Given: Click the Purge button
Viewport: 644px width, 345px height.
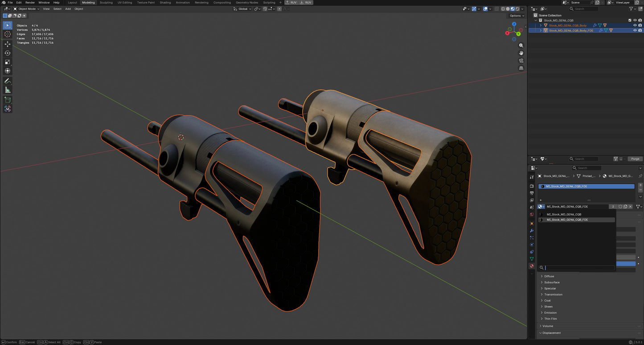Looking at the screenshot, I should (635, 159).
